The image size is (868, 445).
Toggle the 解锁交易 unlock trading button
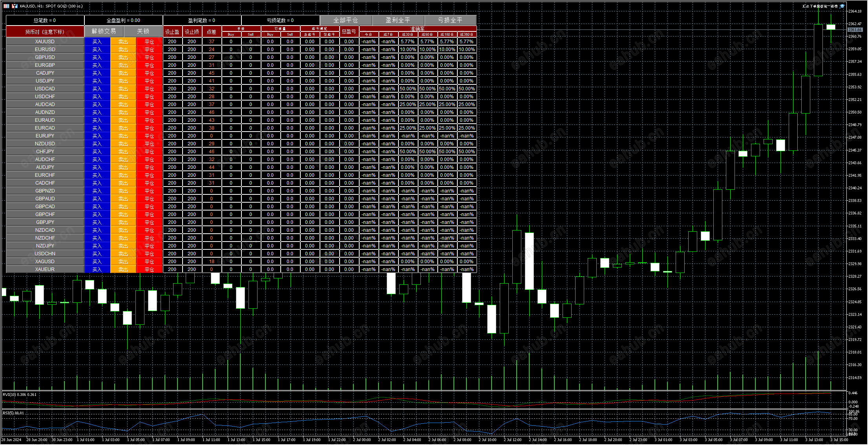pyautogui.click(x=104, y=31)
